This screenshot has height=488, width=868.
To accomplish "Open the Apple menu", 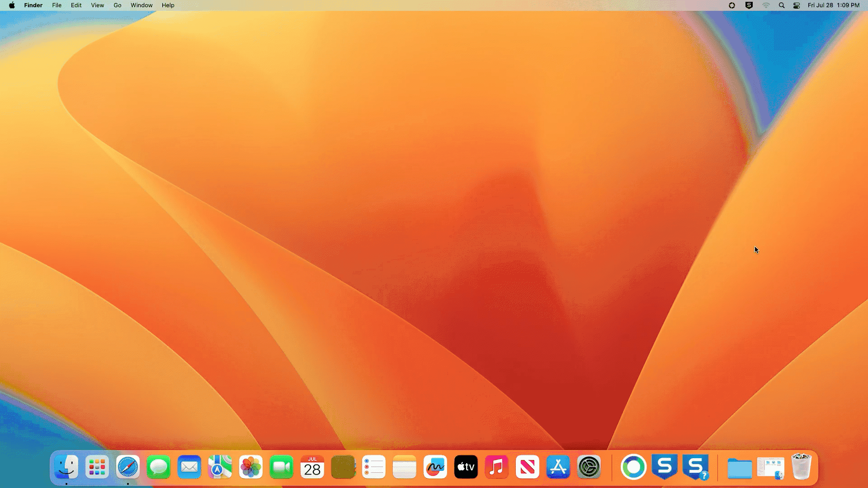I will point(12,5).
